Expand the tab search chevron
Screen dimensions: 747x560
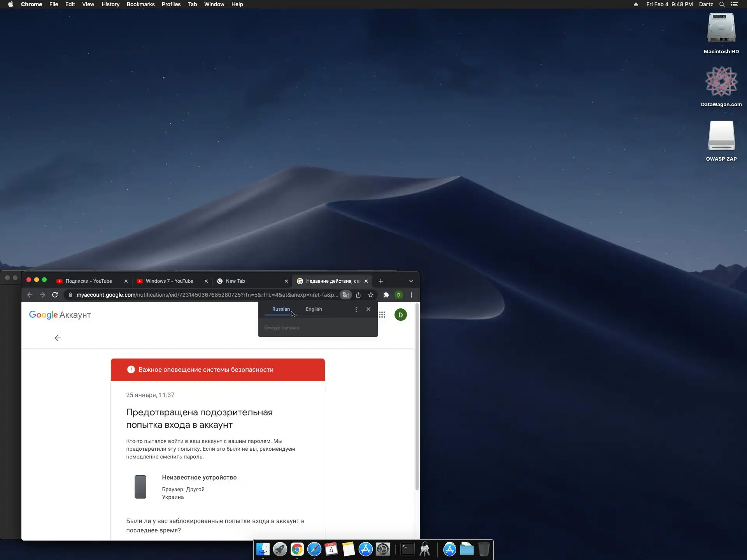(411, 281)
